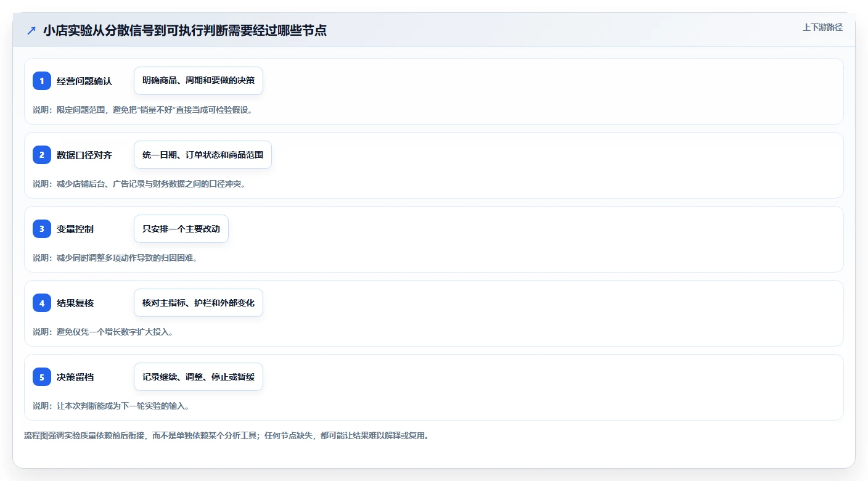The image size is (868, 481).
Task: Click the step 5 number badge
Action: point(42,377)
